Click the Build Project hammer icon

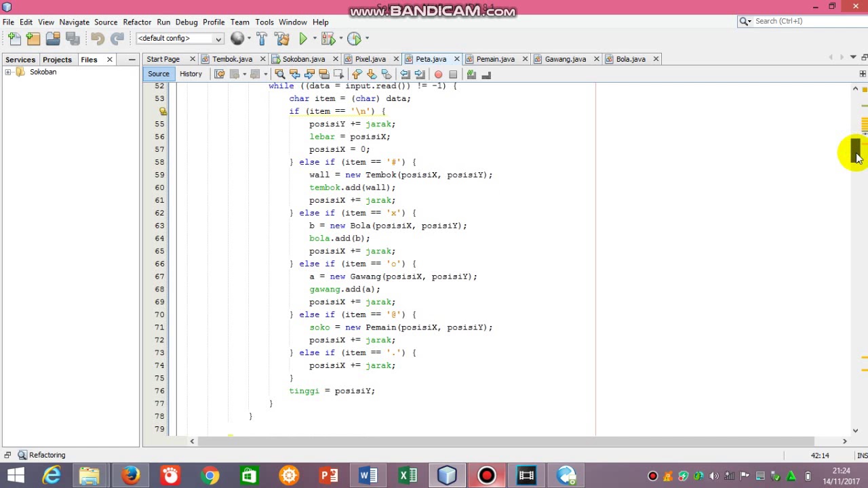262,39
